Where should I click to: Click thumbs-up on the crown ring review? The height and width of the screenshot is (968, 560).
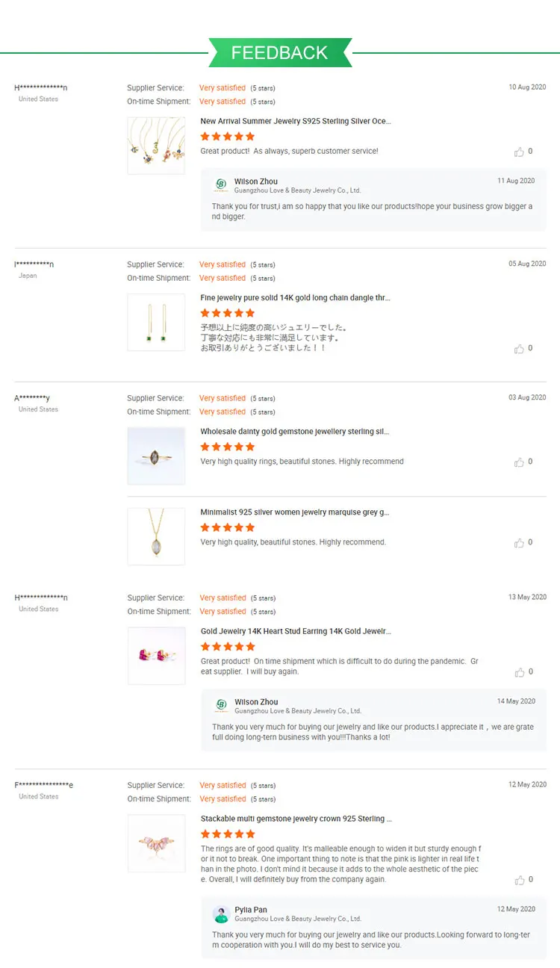tap(520, 880)
